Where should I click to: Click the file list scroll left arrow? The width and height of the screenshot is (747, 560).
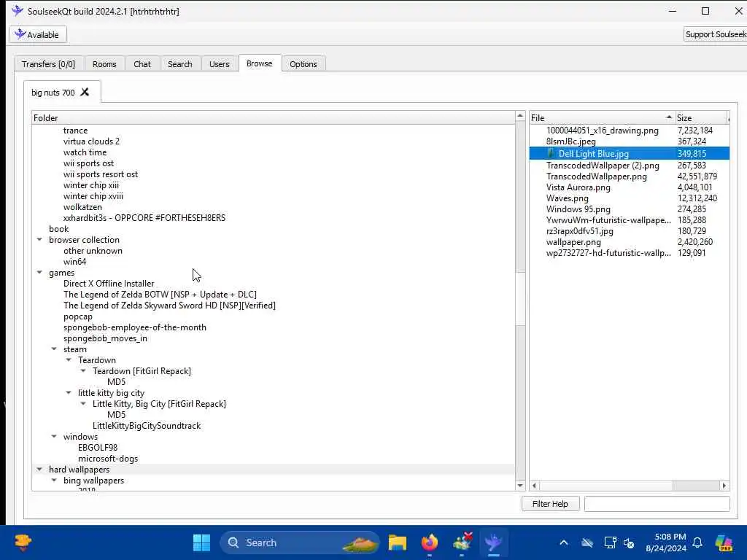tap(535, 486)
